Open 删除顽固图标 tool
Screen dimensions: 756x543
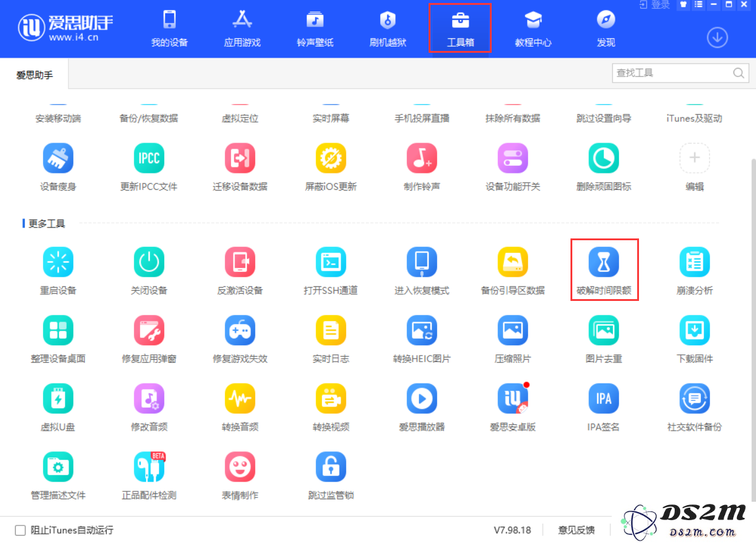pos(604,158)
